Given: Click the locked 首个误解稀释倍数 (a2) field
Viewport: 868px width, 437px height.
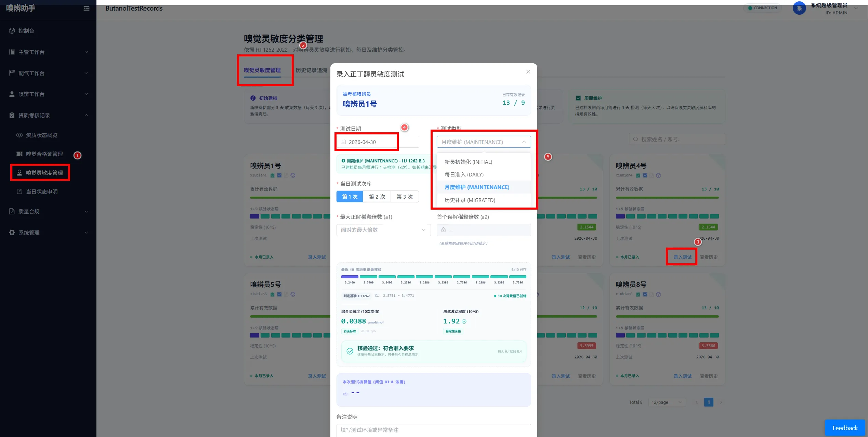Looking at the screenshot, I should click(x=484, y=230).
